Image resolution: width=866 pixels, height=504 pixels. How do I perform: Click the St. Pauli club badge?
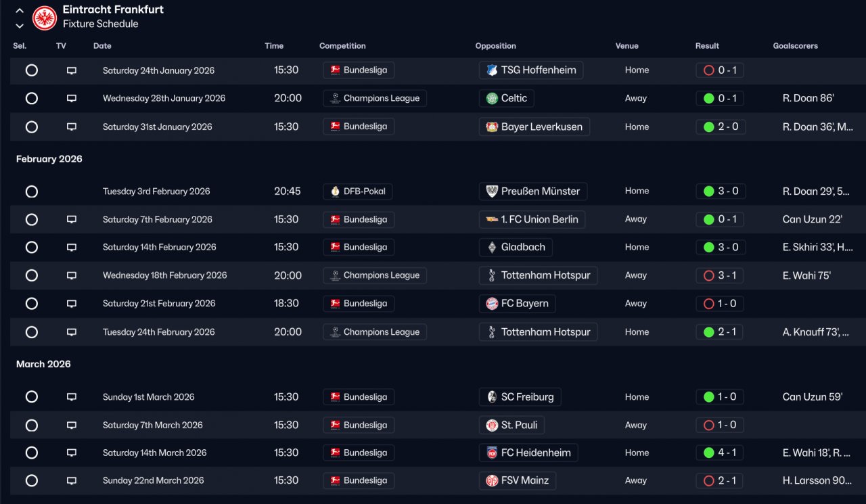click(492, 426)
